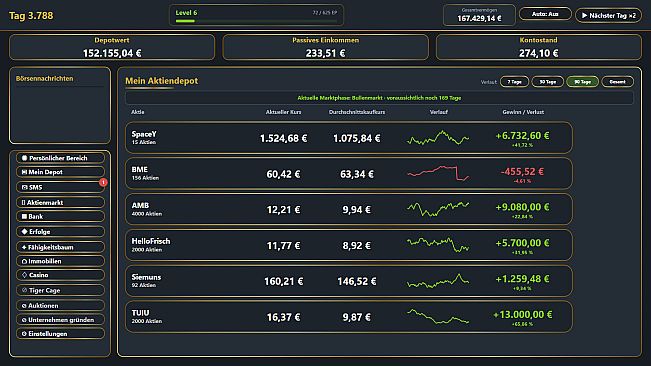This screenshot has width=651, height=366.
Task: Click the Gesamtvermögen value box
Action: [479, 15]
